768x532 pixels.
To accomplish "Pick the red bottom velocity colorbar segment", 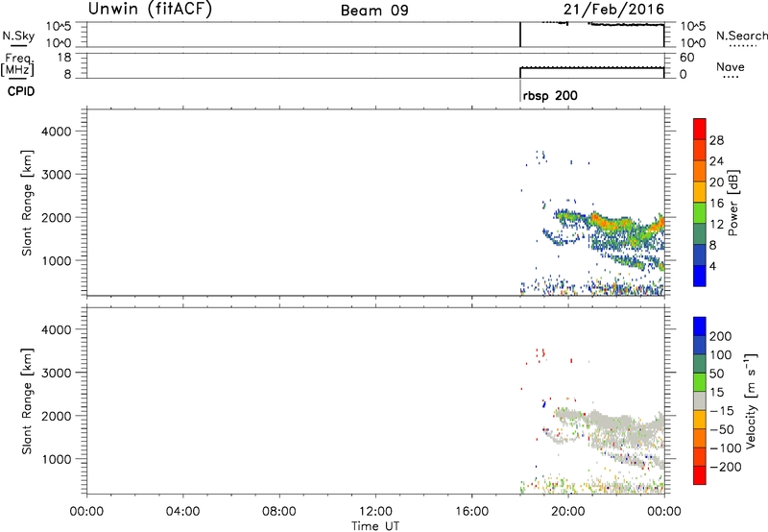I will point(700,475).
